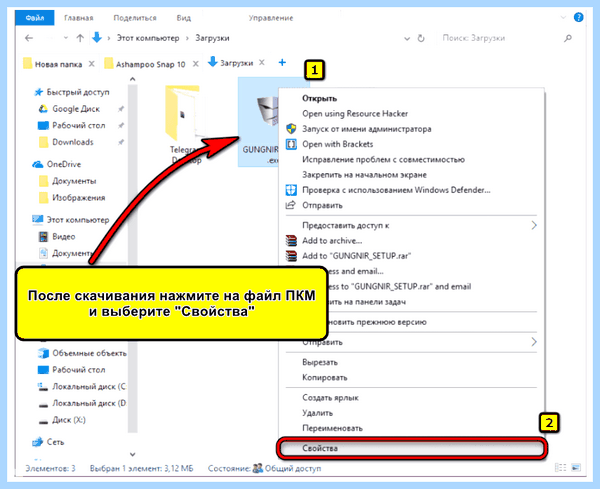
Task: Open the Вид ribbon tab
Action: pos(184,18)
